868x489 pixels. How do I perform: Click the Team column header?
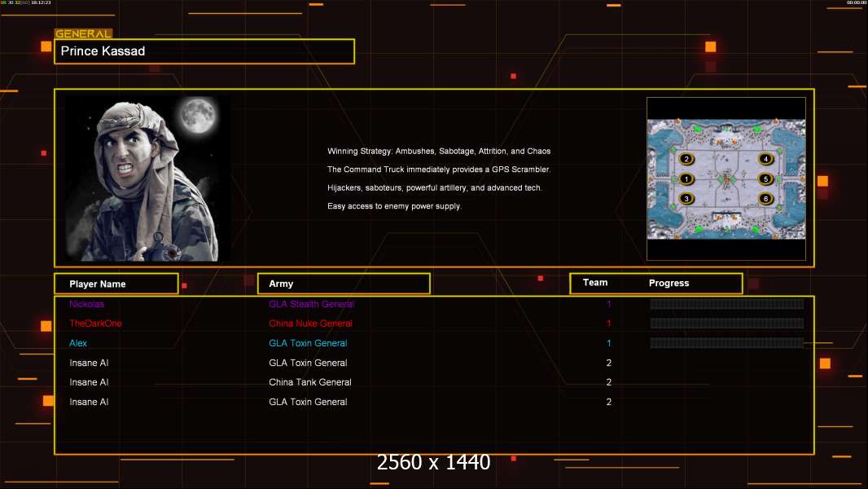(595, 283)
